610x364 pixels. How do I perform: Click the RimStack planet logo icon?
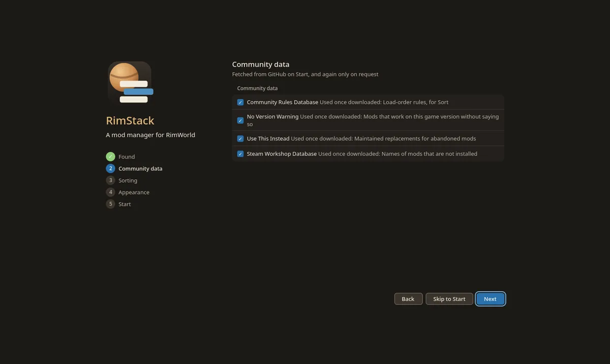tap(130, 83)
